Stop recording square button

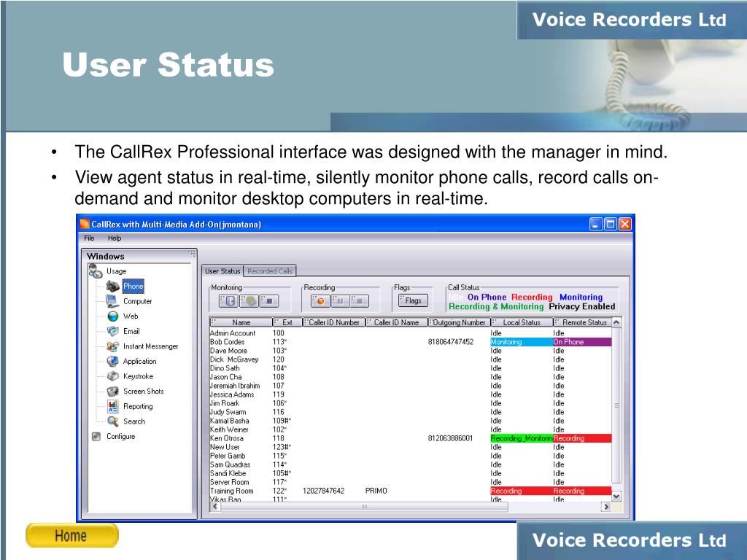[360, 301]
